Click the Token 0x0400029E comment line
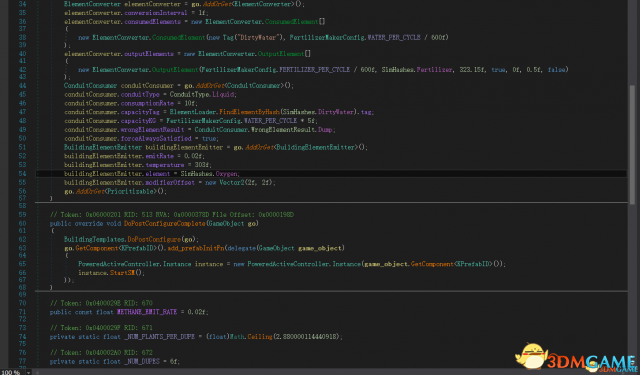This screenshot has width=640, height=375. [x=101, y=304]
